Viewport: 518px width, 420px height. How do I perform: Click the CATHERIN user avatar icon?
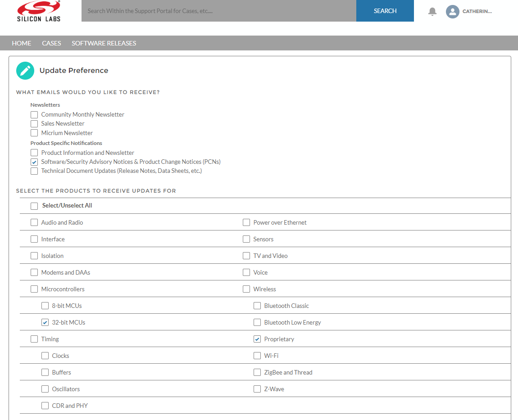pos(452,12)
